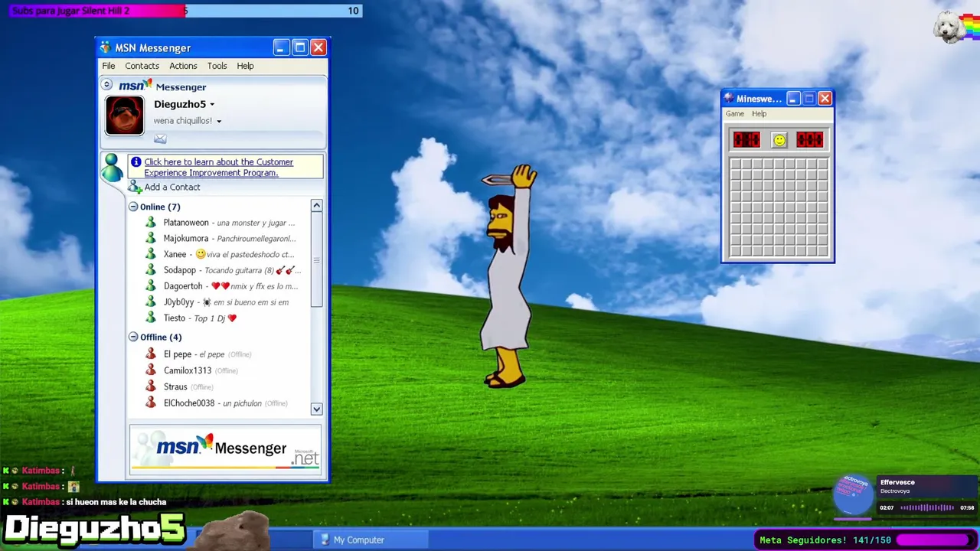
Task: Click the red offline icon next to Camilox1313
Action: pos(151,370)
